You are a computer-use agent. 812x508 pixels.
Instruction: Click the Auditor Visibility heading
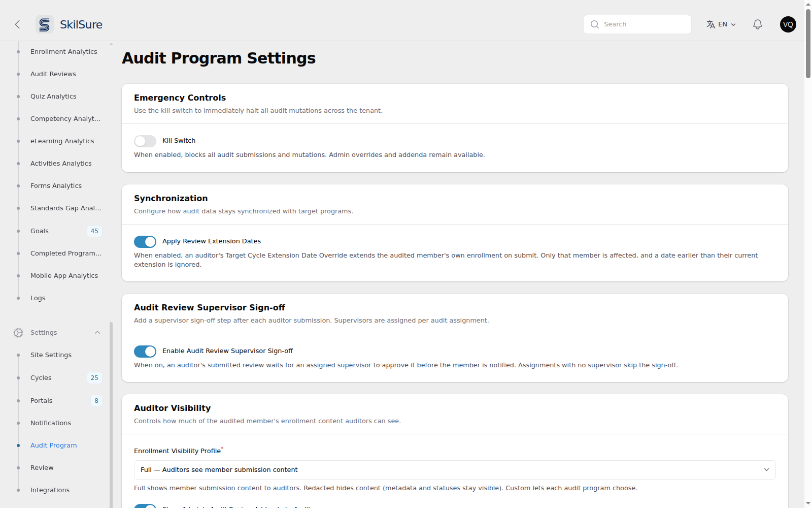(x=172, y=408)
